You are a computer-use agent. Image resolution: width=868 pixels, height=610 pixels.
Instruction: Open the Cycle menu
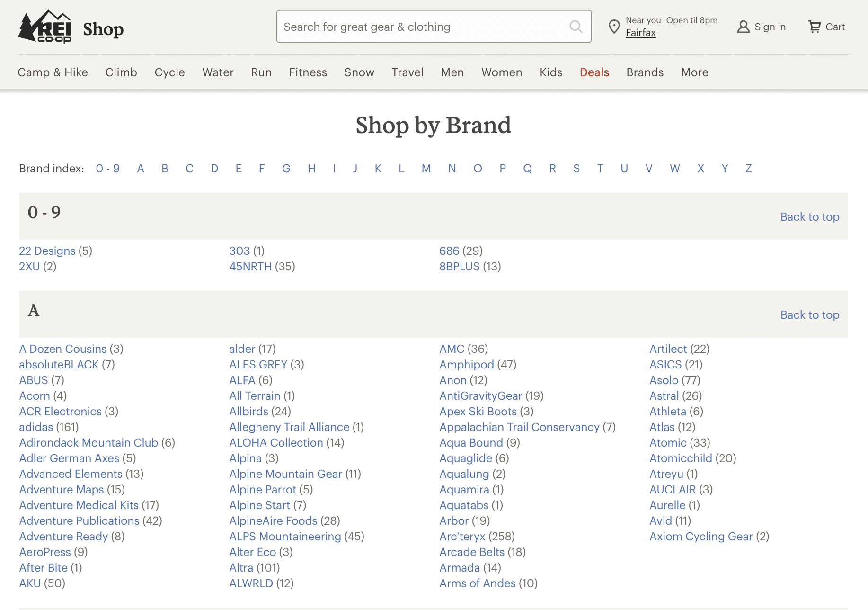[169, 72]
